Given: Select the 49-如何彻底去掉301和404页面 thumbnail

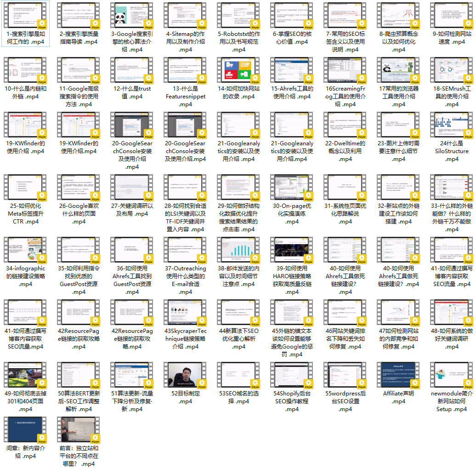Looking at the screenshot, I should click(x=25, y=375).
